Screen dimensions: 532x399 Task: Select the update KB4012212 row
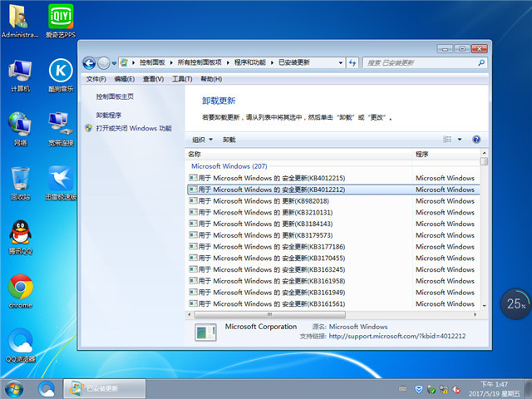click(x=333, y=190)
